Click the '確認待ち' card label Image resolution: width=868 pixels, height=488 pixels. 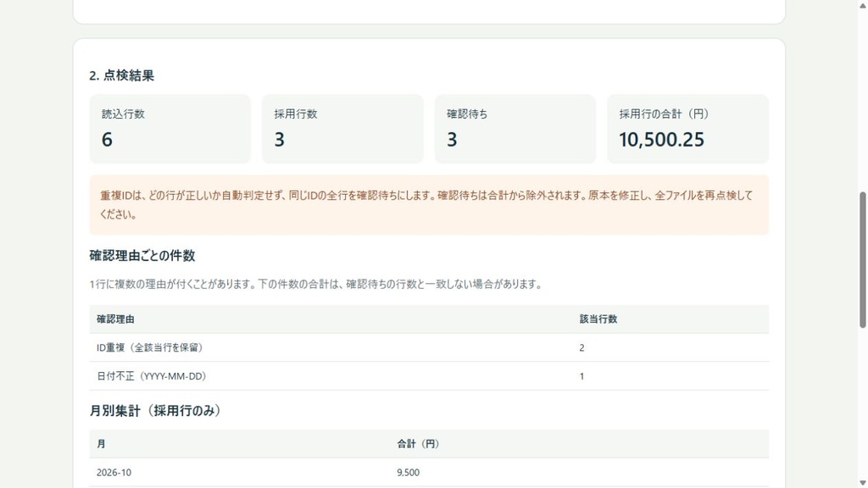point(467,114)
